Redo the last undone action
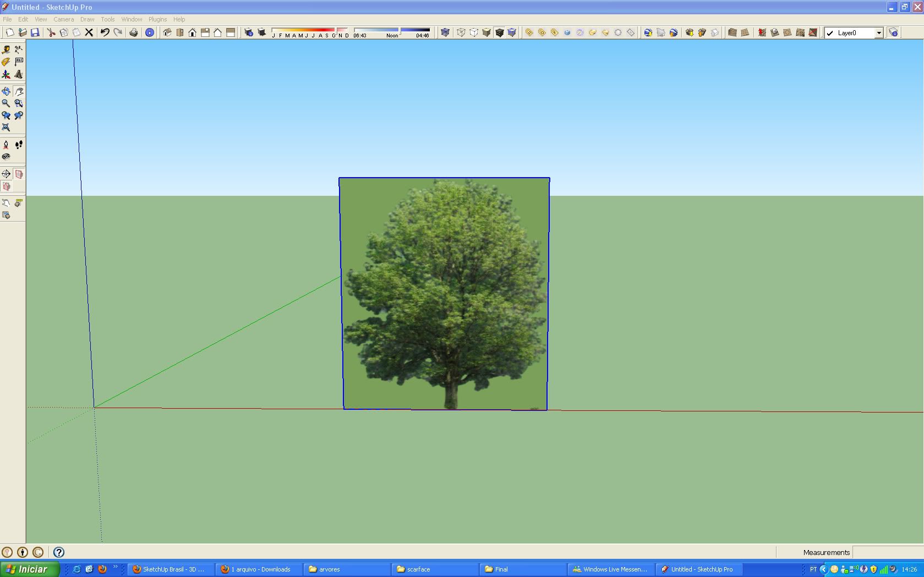Viewport: 924px width, 577px height. [x=118, y=32]
